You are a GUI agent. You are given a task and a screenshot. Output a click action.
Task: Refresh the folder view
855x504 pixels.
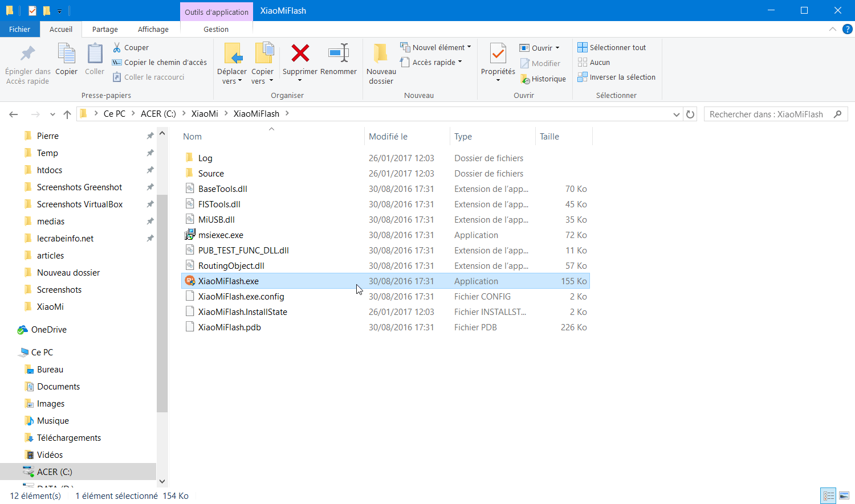[x=690, y=114]
